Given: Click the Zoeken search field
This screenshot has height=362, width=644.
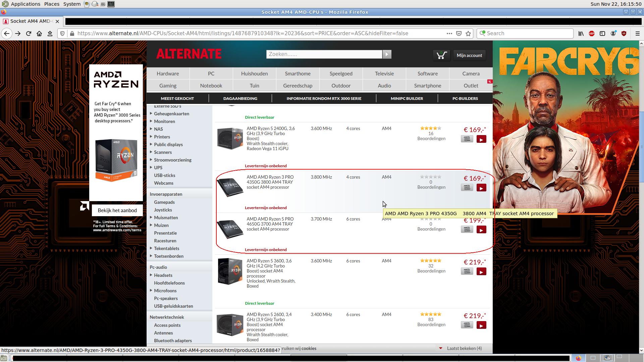Looking at the screenshot, I should 324,54.
